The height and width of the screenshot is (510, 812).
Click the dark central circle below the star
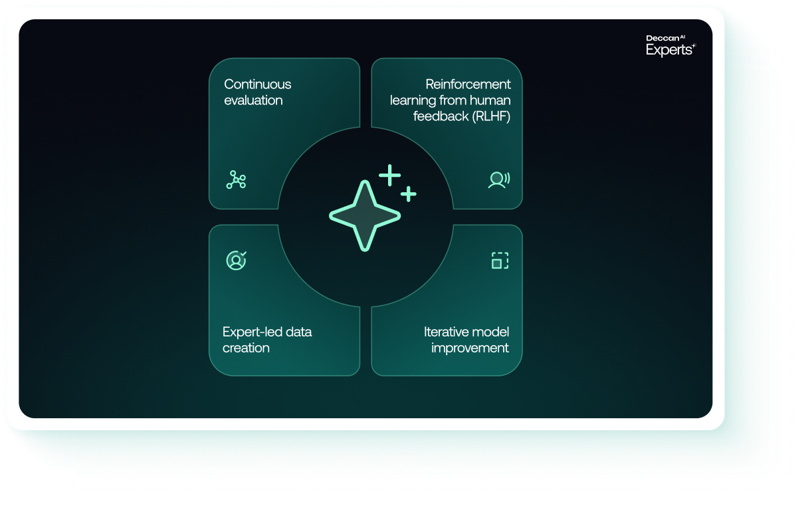(x=365, y=279)
